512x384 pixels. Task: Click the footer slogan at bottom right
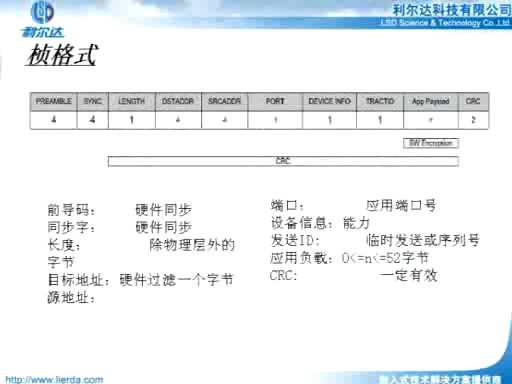click(440, 379)
